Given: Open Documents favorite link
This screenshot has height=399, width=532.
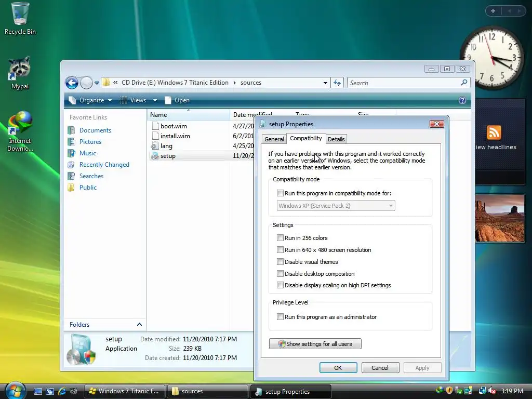Looking at the screenshot, I should click(x=96, y=130).
